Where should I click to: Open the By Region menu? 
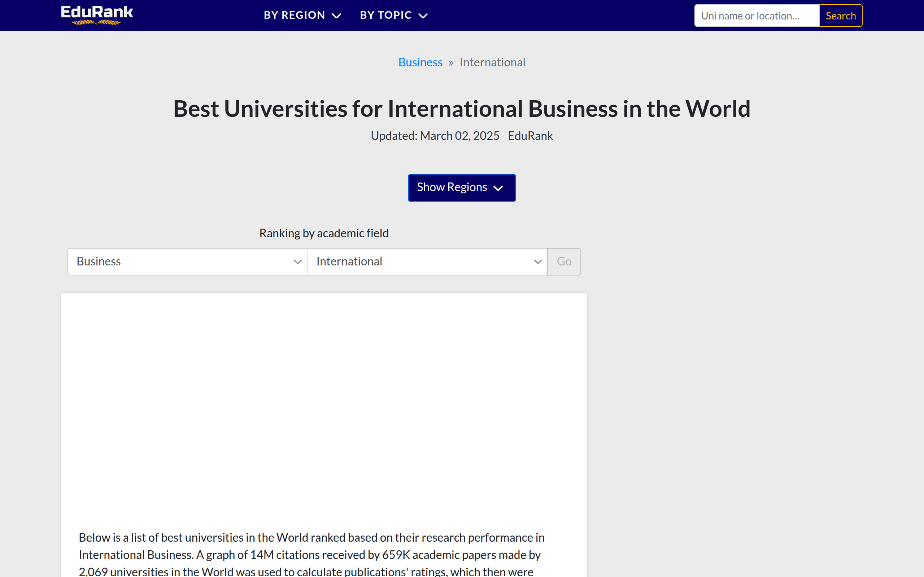coord(295,15)
